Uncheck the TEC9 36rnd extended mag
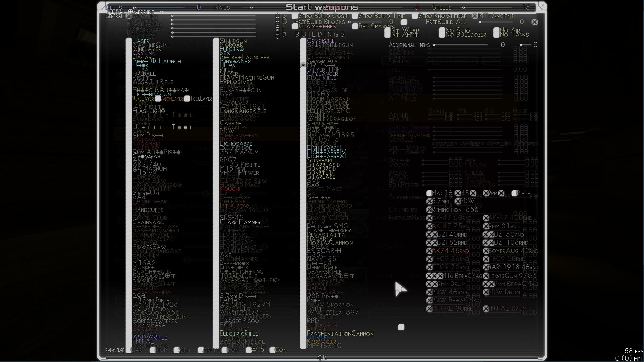Screen dimensions: 644x362 pos(429,259)
